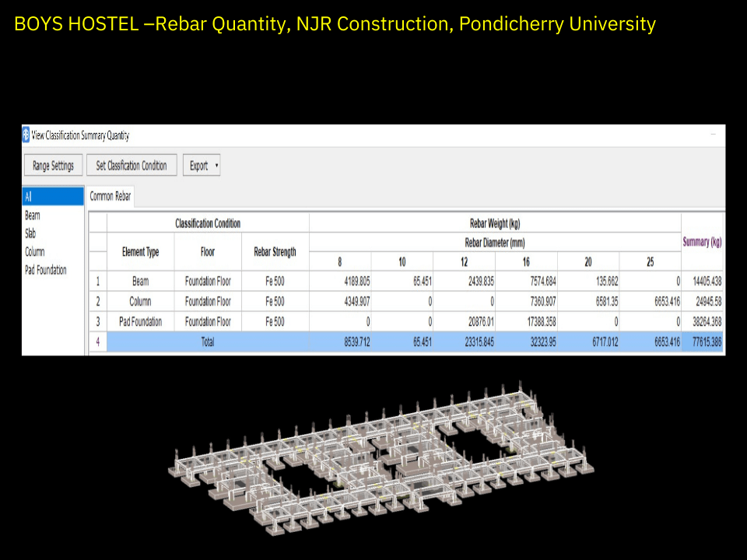Minimize the Classification Summary Quantity window
The height and width of the screenshot is (560, 747).
click(714, 135)
